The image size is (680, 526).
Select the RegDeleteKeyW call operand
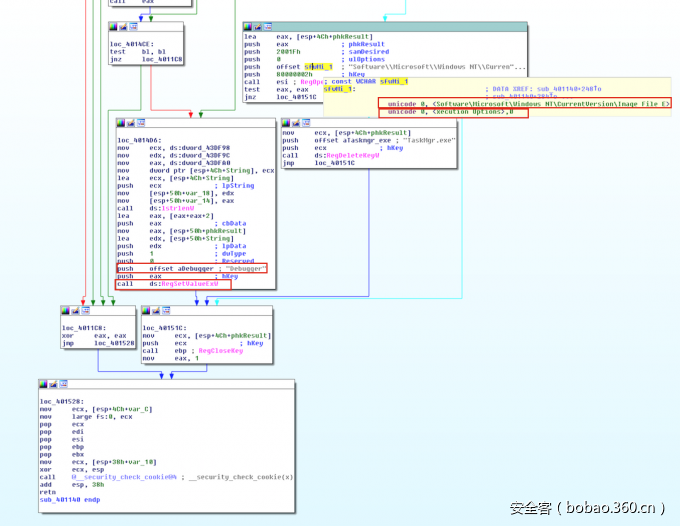pos(345,156)
